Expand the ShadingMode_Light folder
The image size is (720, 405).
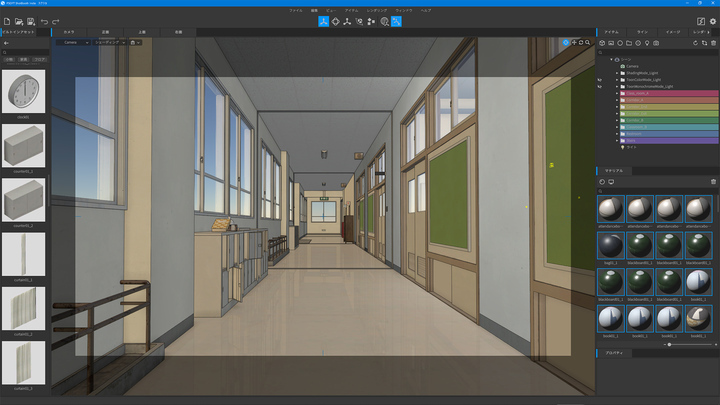[617, 72]
